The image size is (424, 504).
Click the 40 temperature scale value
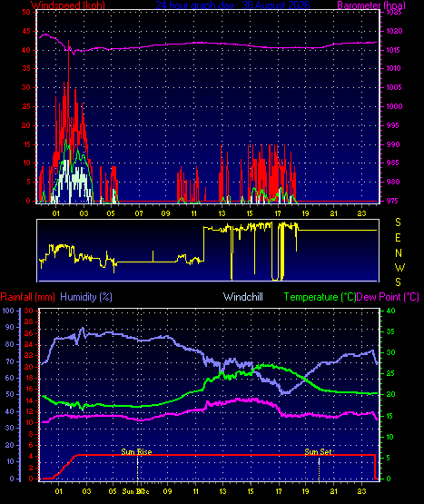(x=390, y=311)
